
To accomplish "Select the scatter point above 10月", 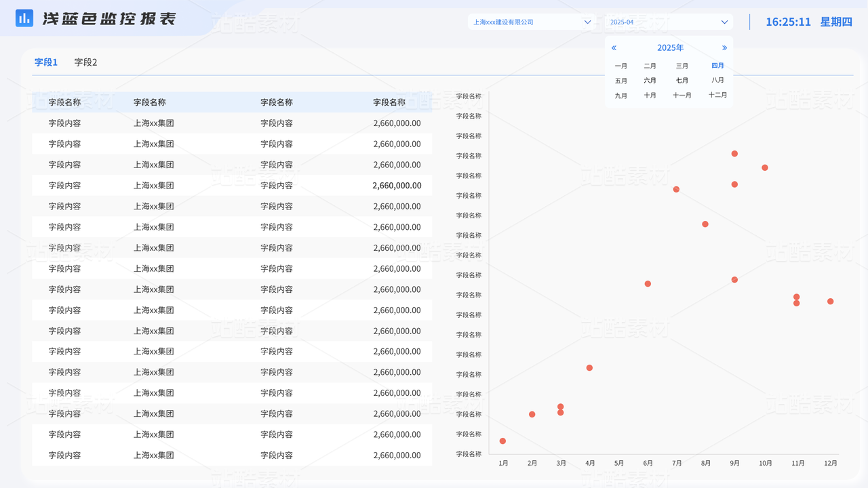I will (765, 167).
